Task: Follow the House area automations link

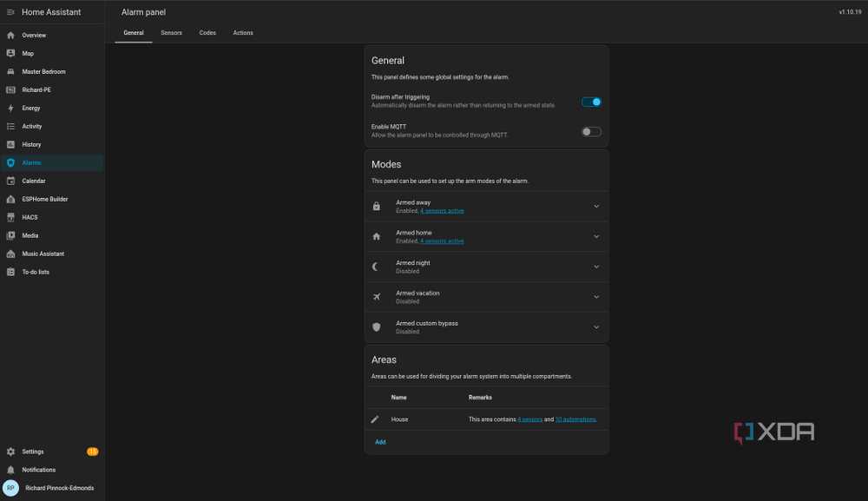Action: pos(575,419)
